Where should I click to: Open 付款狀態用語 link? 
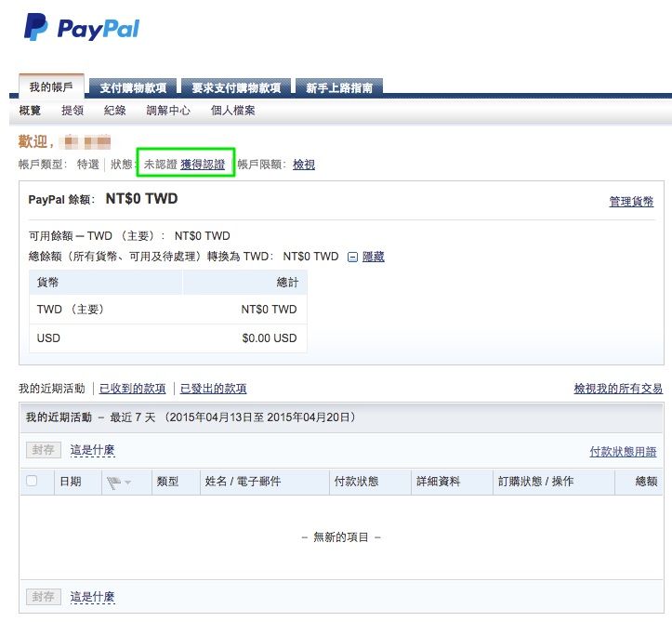pos(623,451)
